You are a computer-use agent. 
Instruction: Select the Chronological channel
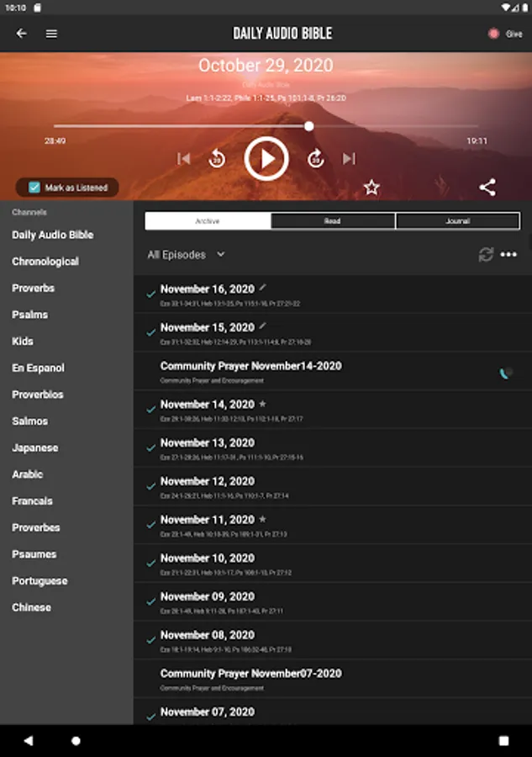click(45, 262)
